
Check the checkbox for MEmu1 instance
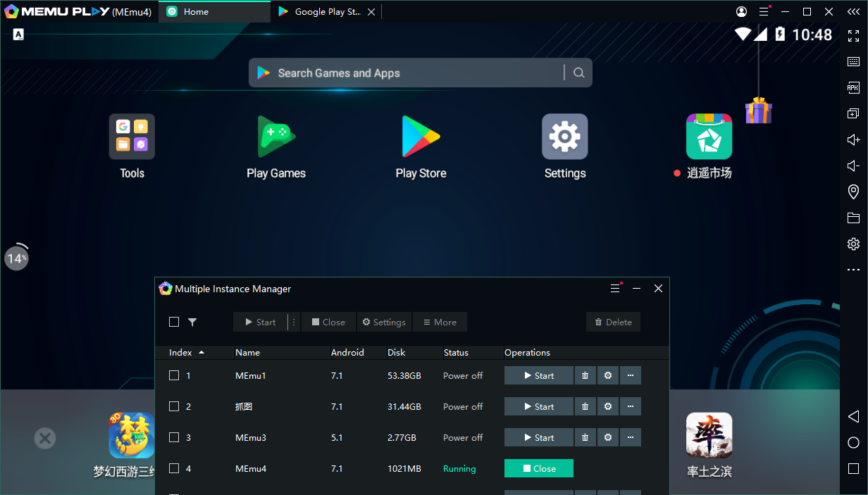click(174, 376)
